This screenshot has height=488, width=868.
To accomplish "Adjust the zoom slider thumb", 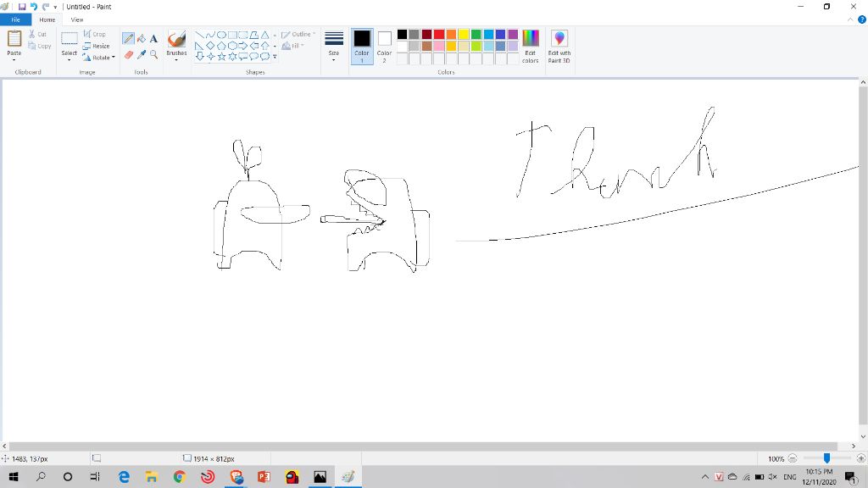I will [x=826, y=458].
